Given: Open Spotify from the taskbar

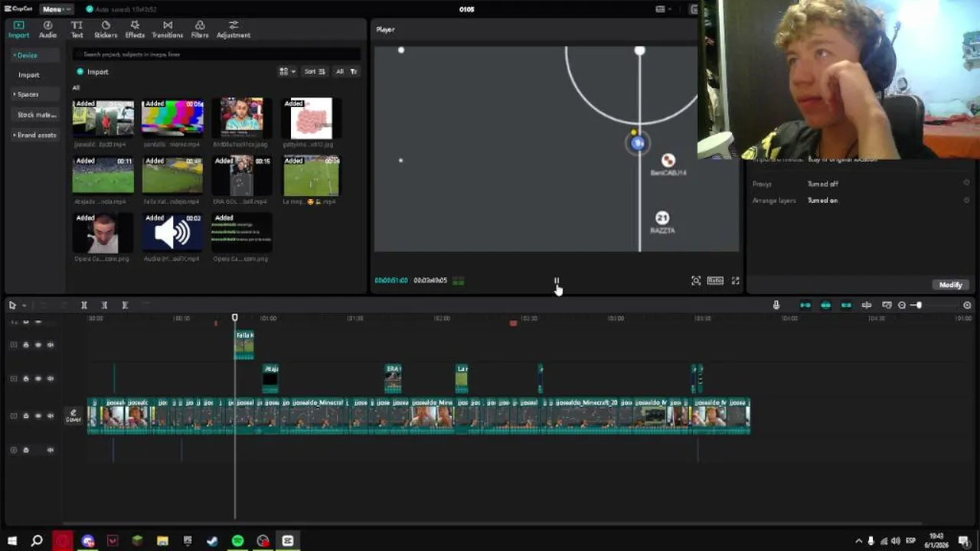Looking at the screenshot, I should (237, 541).
